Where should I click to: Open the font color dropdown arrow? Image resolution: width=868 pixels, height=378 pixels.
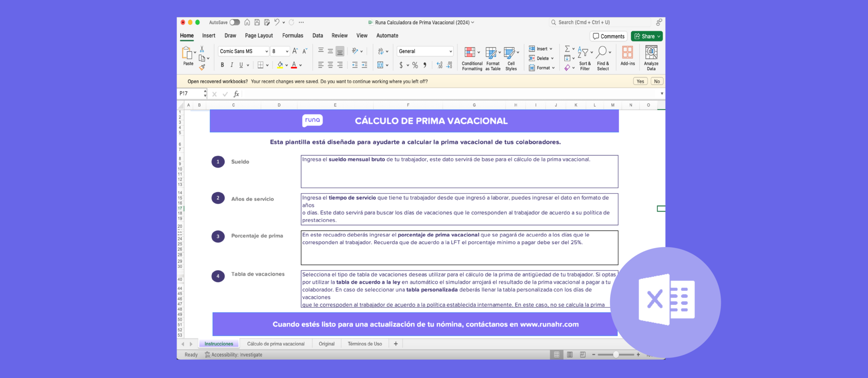[300, 65]
